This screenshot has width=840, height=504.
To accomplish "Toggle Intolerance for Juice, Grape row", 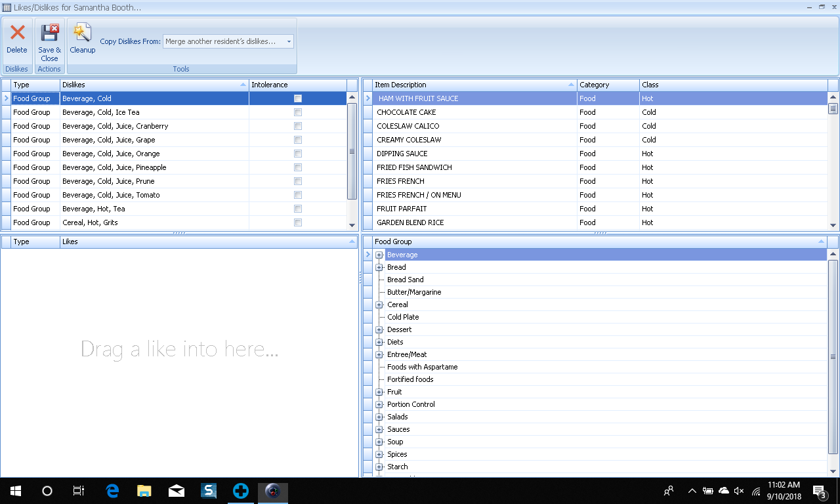I will point(298,140).
